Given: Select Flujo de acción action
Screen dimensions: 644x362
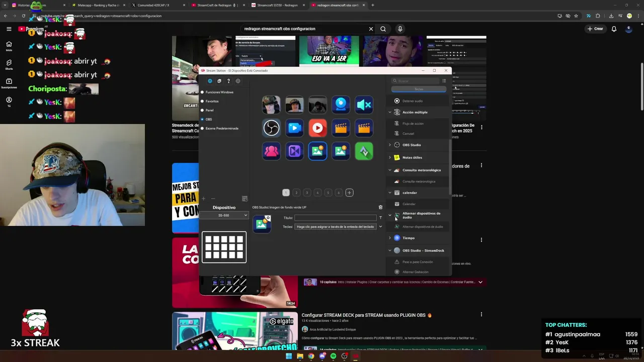Looking at the screenshot, I should (x=413, y=124).
